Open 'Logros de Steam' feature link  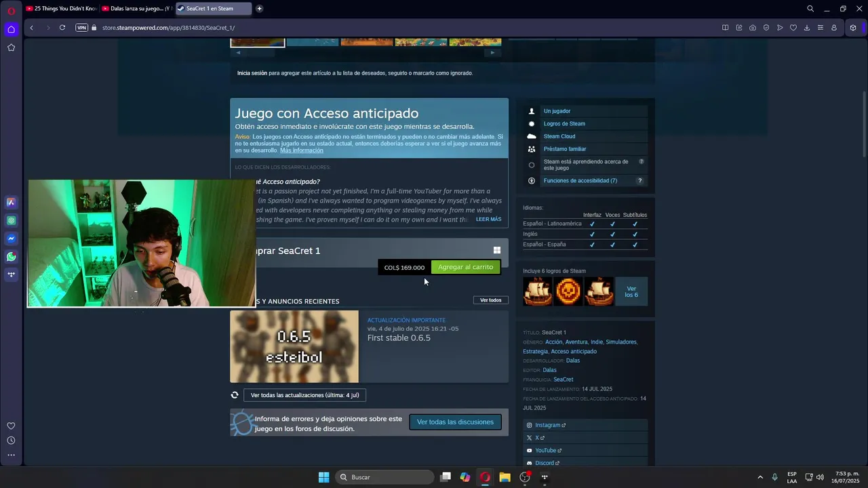[564, 124]
